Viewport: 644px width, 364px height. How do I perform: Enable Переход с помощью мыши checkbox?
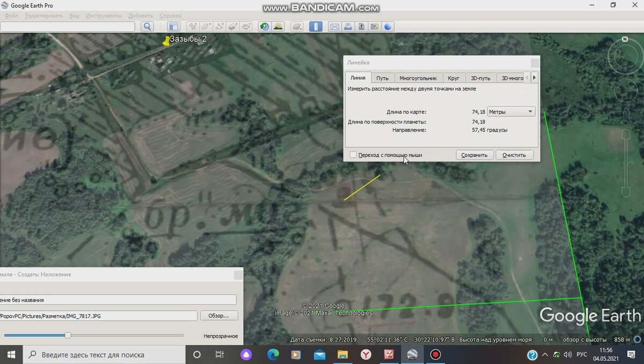tap(353, 155)
